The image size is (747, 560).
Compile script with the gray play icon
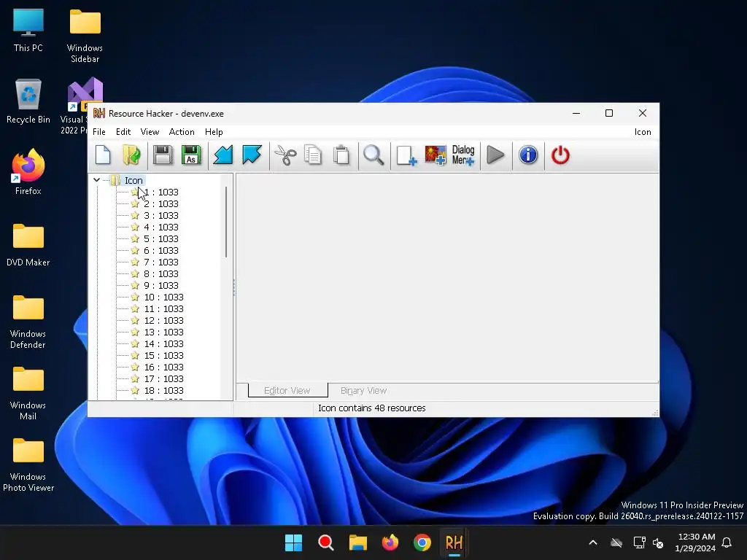(x=495, y=155)
